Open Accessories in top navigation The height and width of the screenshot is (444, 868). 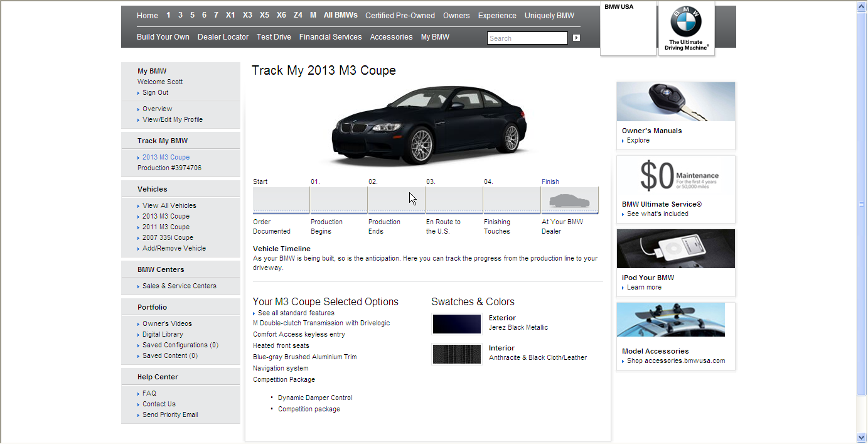coord(392,37)
